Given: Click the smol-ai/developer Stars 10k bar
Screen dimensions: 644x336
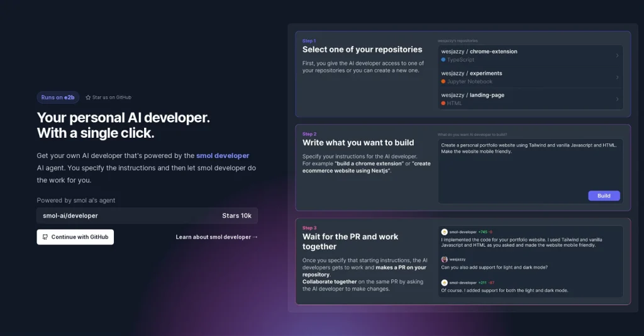Looking at the screenshot, I should pyautogui.click(x=147, y=216).
